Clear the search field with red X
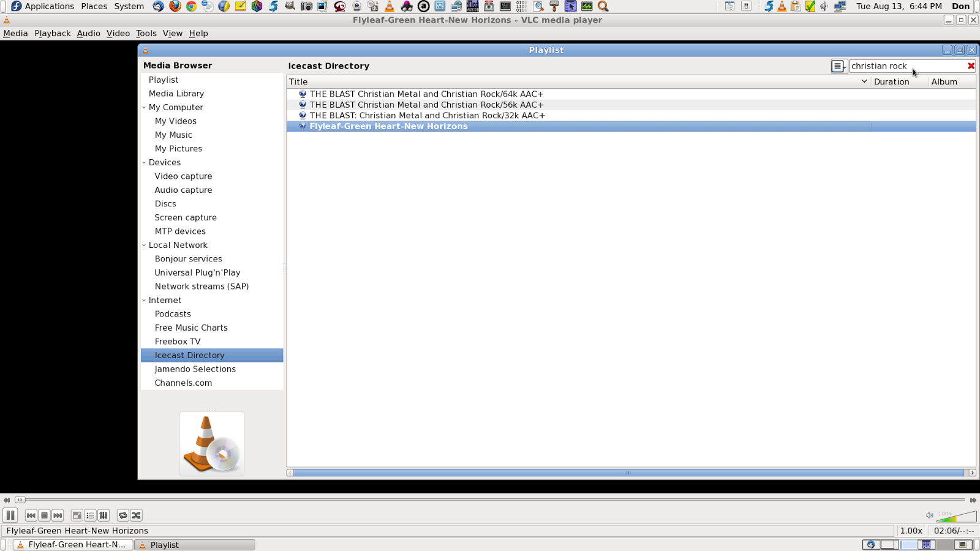 971,66
